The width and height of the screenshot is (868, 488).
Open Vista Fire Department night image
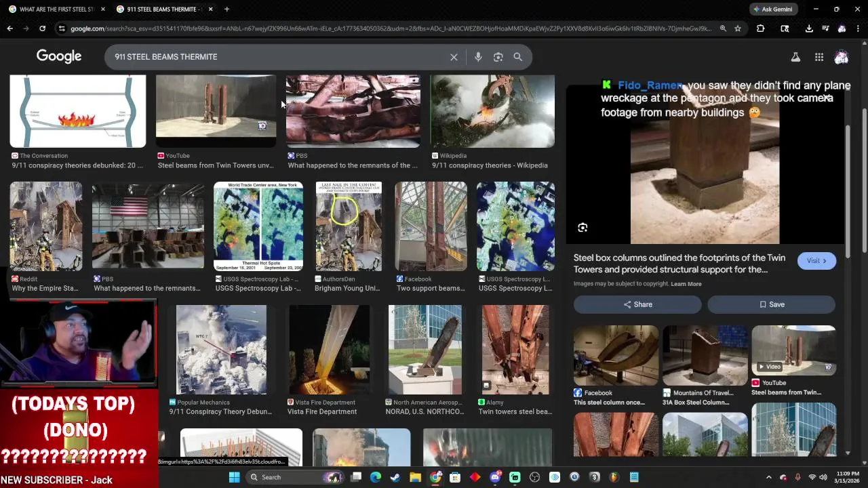tap(330, 350)
